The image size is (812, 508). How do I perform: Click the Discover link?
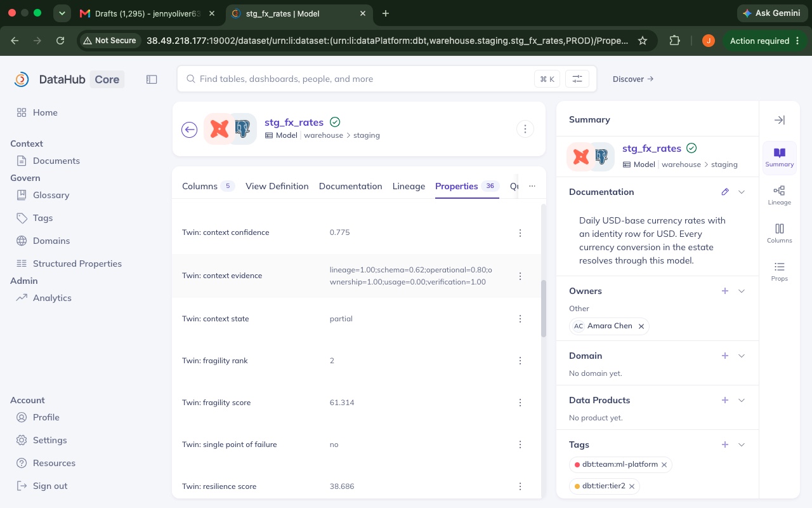(633, 79)
